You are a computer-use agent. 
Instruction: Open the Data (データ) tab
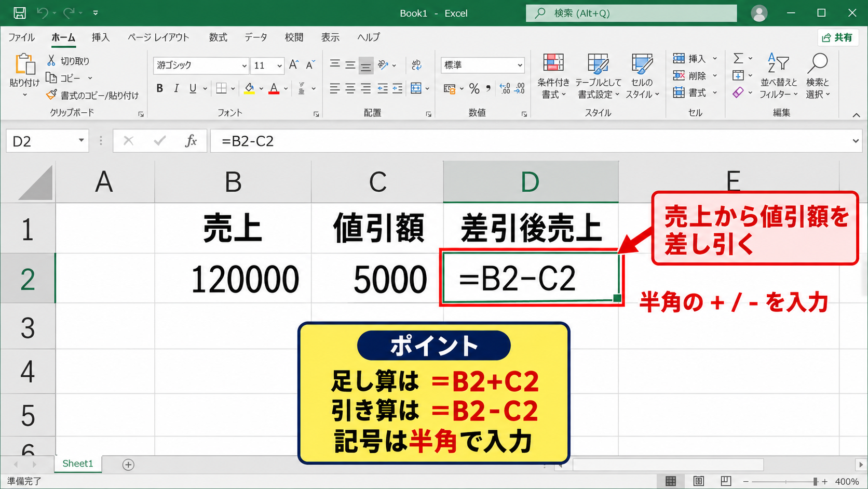click(256, 37)
